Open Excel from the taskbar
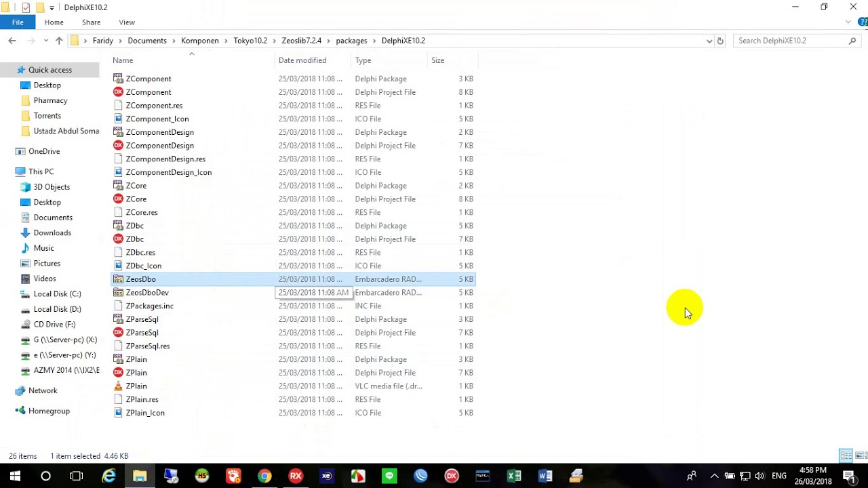The image size is (868, 488). coord(514,476)
